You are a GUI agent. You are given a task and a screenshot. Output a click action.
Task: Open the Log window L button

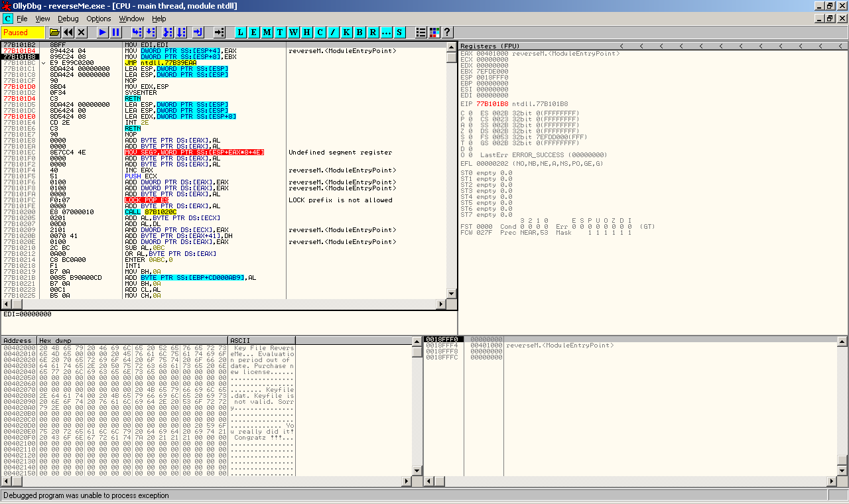240,32
